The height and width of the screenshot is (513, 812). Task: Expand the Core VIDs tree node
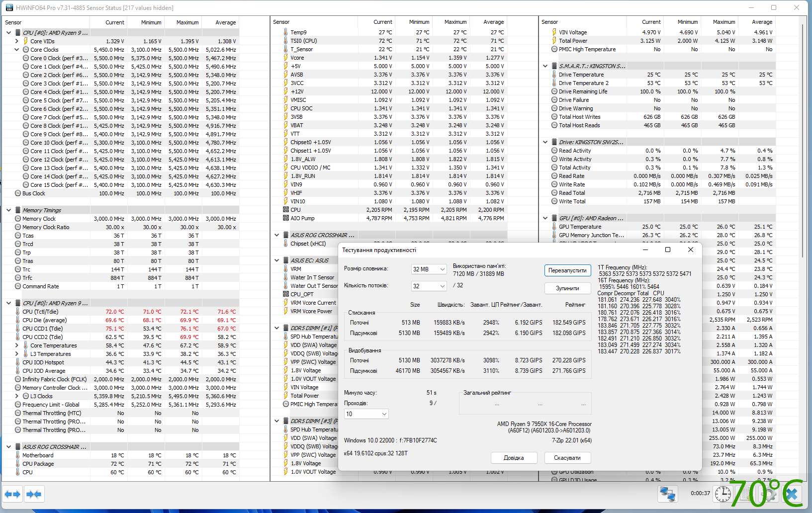(16, 41)
